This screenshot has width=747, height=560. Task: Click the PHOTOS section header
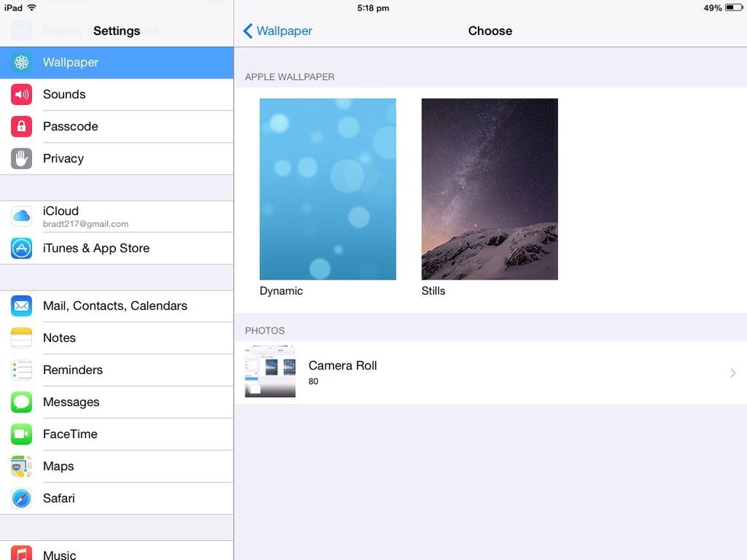(x=265, y=331)
